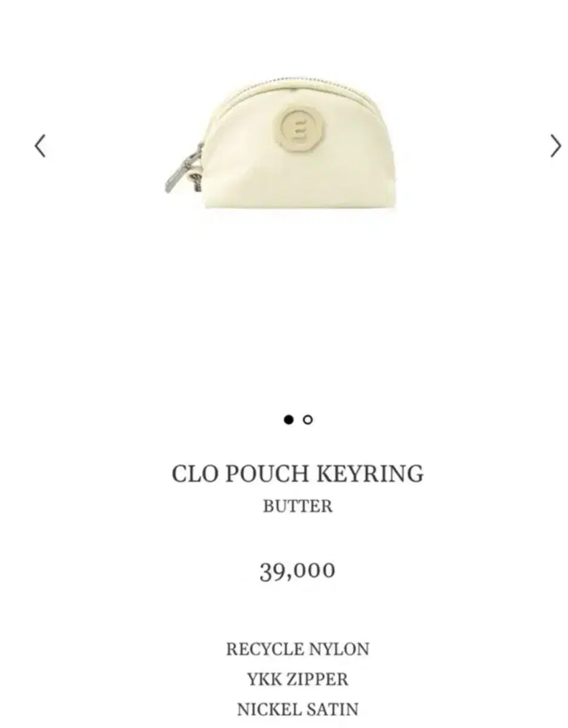
Task: Select the BUTTER color label
Action: point(298,506)
